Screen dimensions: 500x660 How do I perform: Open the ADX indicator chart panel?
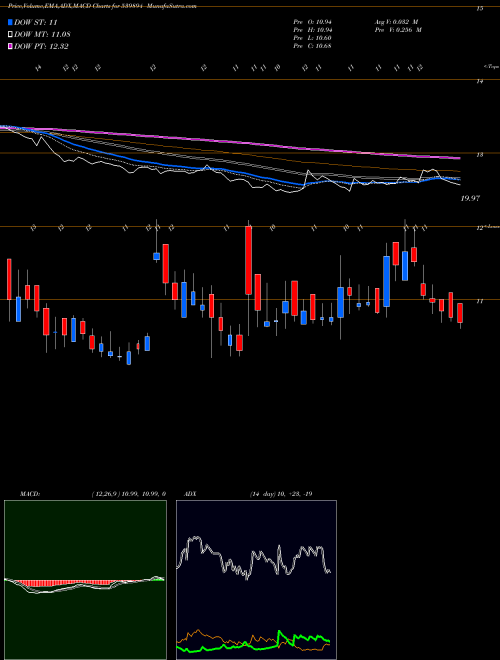tap(256, 580)
